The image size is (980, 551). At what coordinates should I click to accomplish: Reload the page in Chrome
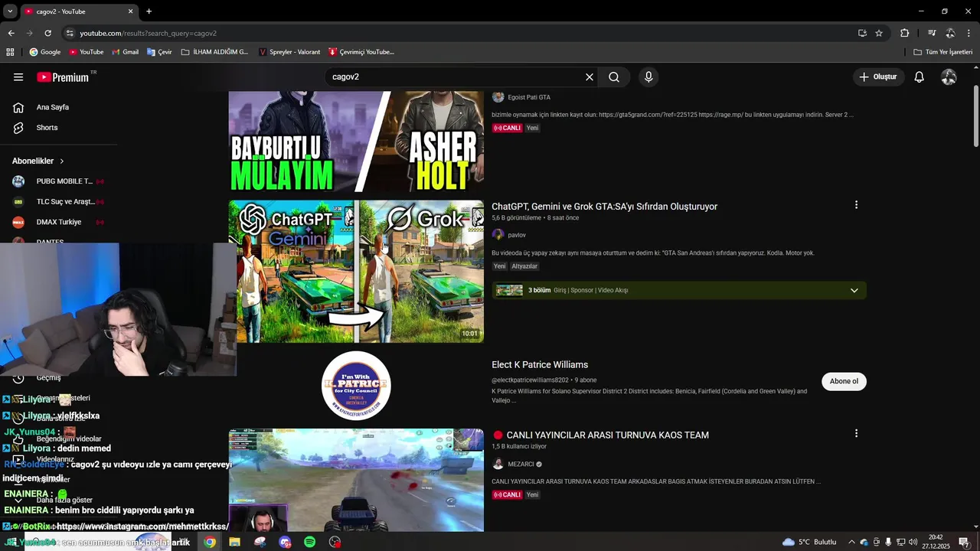47,33
